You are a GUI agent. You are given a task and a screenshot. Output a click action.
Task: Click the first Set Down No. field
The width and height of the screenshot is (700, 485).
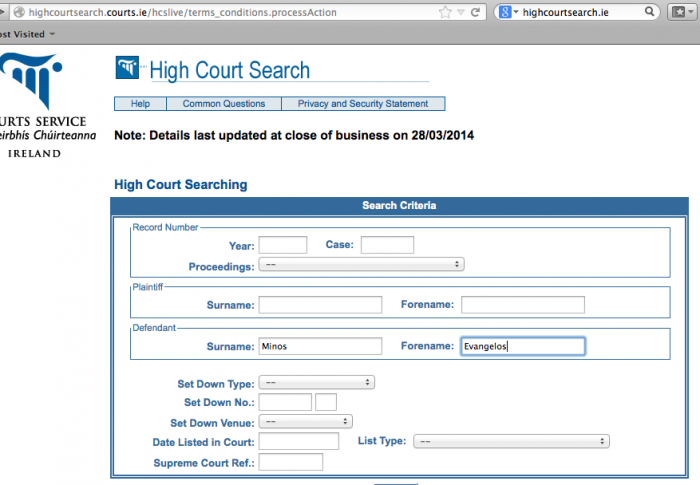click(x=285, y=402)
